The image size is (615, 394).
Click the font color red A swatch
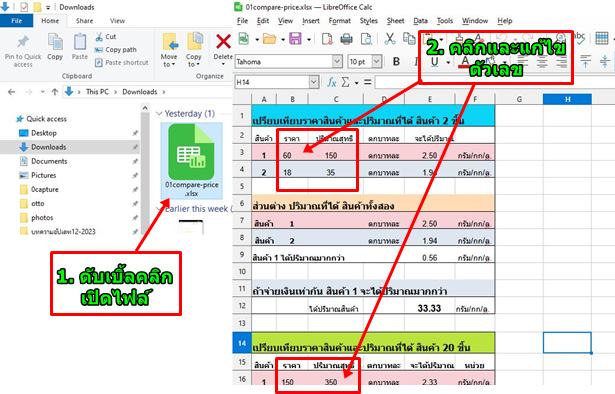tap(465, 62)
